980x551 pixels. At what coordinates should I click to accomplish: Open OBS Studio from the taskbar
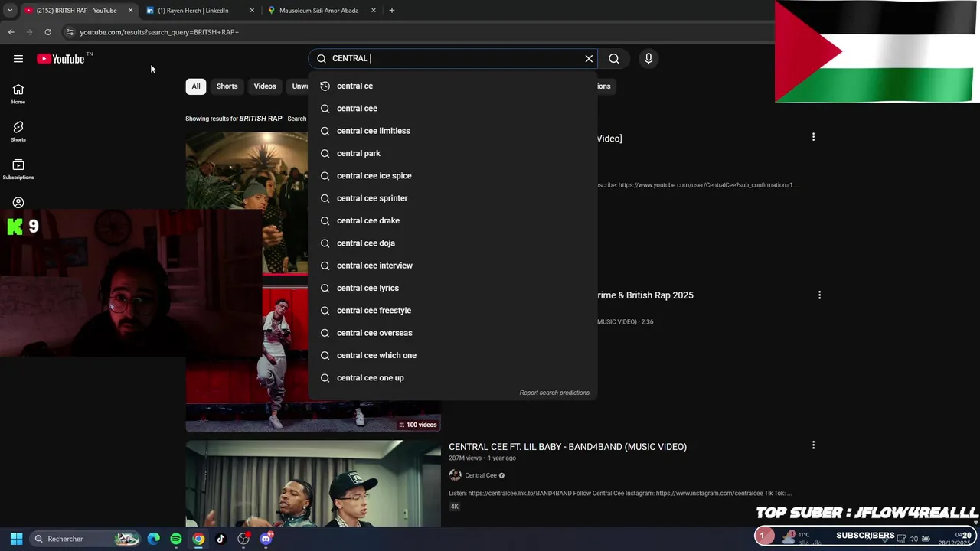(243, 539)
